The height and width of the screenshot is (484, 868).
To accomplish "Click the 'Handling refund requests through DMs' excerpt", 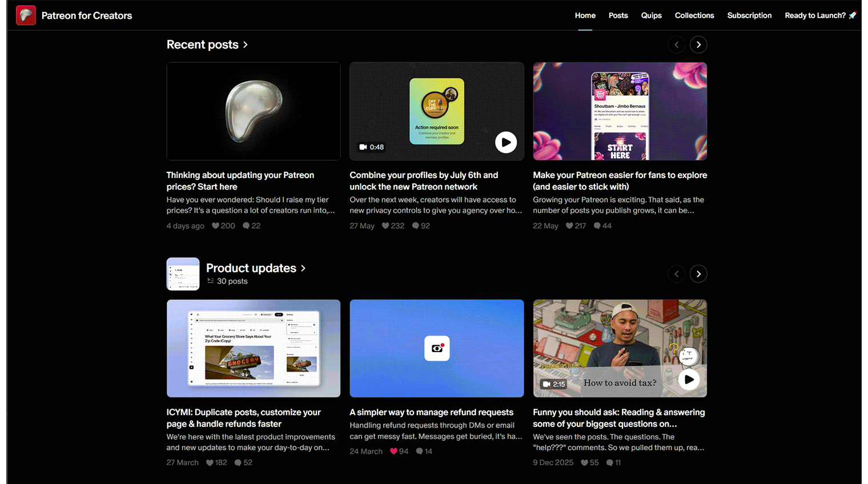I will pyautogui.click(x=436, y=431).
